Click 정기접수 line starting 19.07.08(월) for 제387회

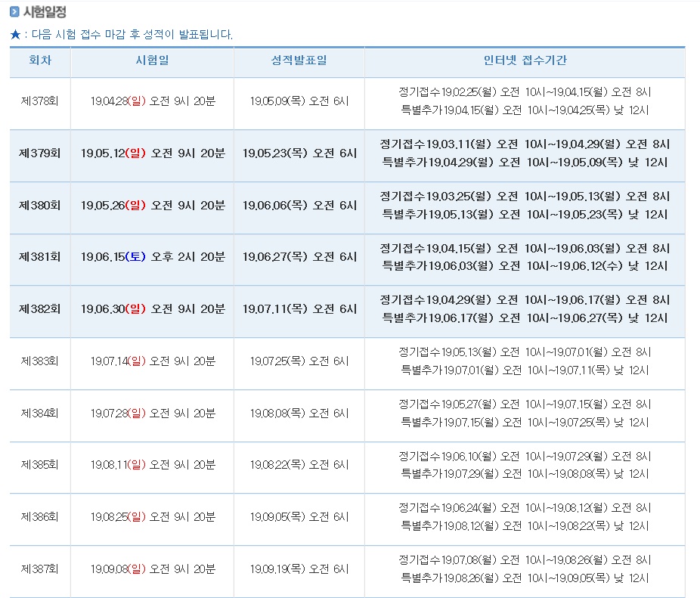coord(525,560)
